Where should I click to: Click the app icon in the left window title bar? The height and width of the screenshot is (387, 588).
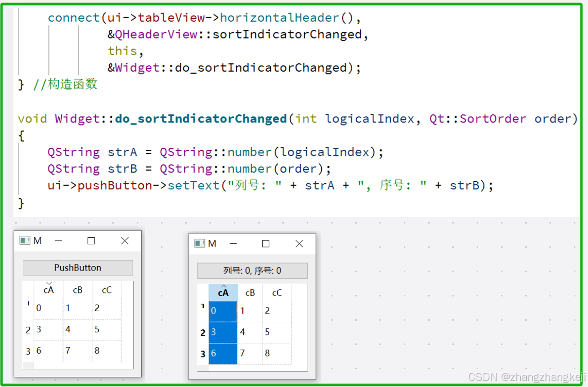pyautogui.click(x=25, y=241)
